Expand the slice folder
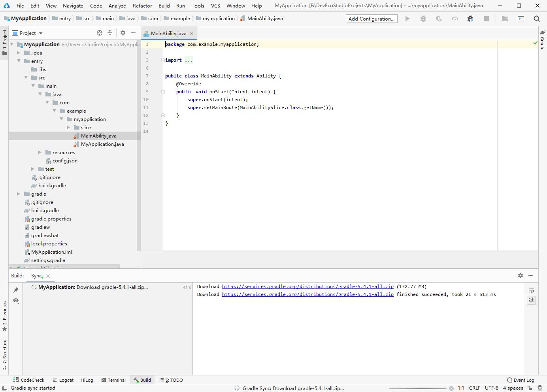 pyautogui.click(x=68, y=127)
